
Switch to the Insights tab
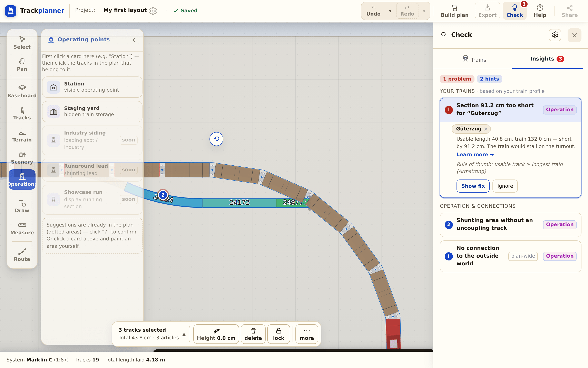coord(547,59)
